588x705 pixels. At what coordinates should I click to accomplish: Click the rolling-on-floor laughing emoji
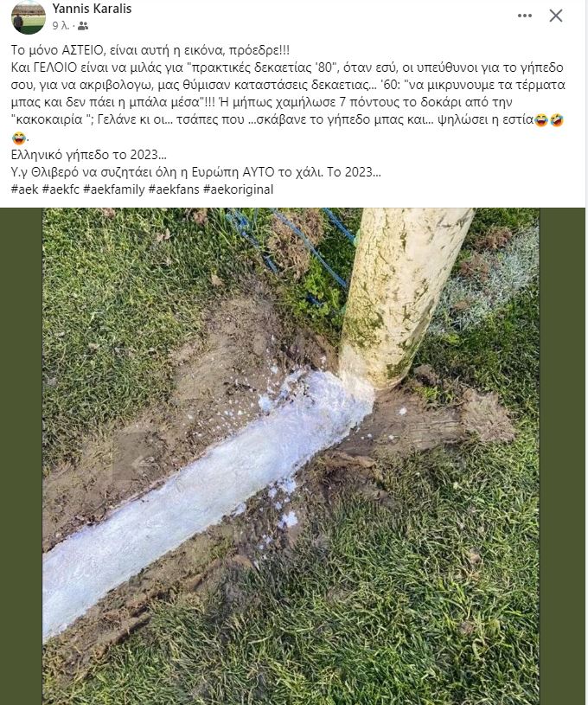pyautogui.click(x=557, y=120)
